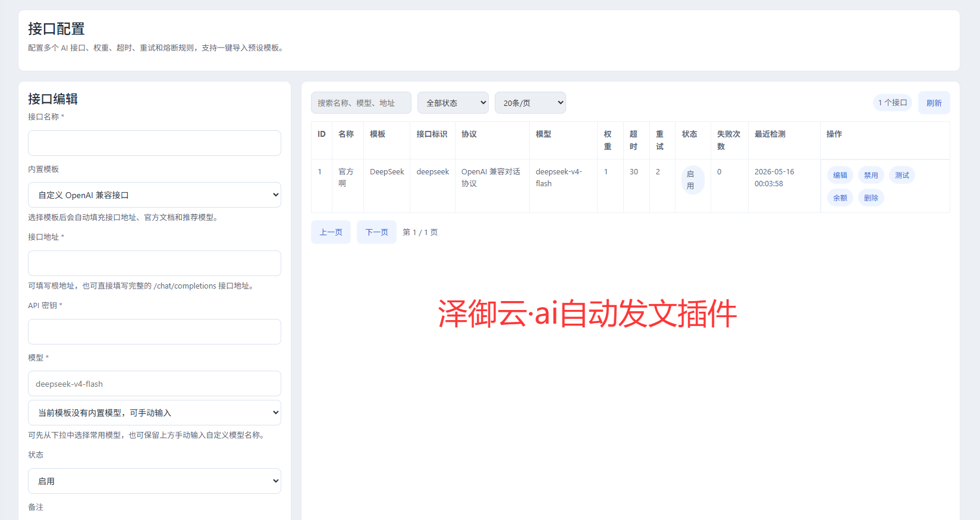Image resolution: width=980 pixels, height=520 pixels.
Task: Open the built-in model selection dropdown
Action: (x=155, y=412)
